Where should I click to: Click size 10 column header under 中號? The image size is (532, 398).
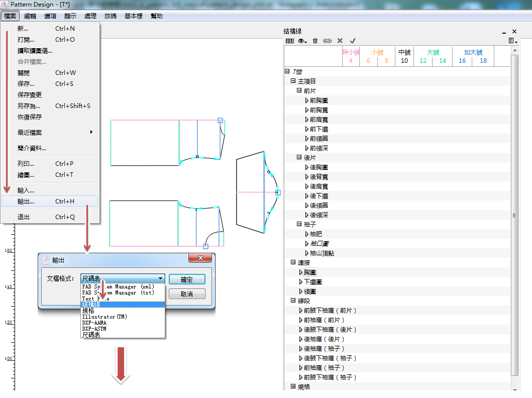(404, 61)
